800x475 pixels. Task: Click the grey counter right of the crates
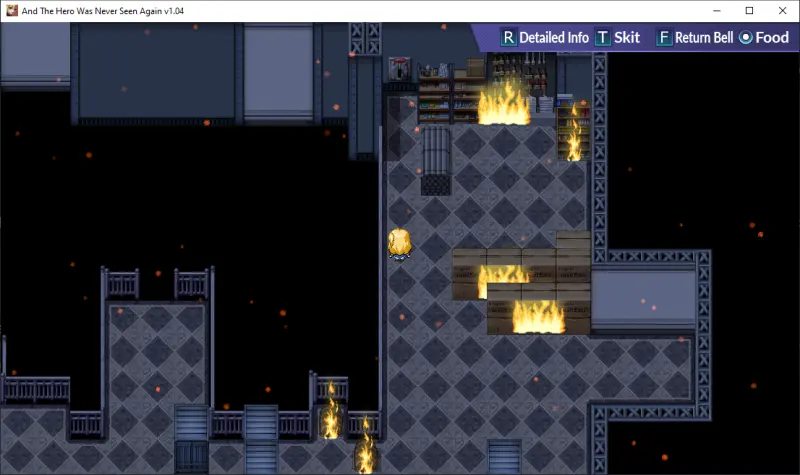[x=642, y=298]
